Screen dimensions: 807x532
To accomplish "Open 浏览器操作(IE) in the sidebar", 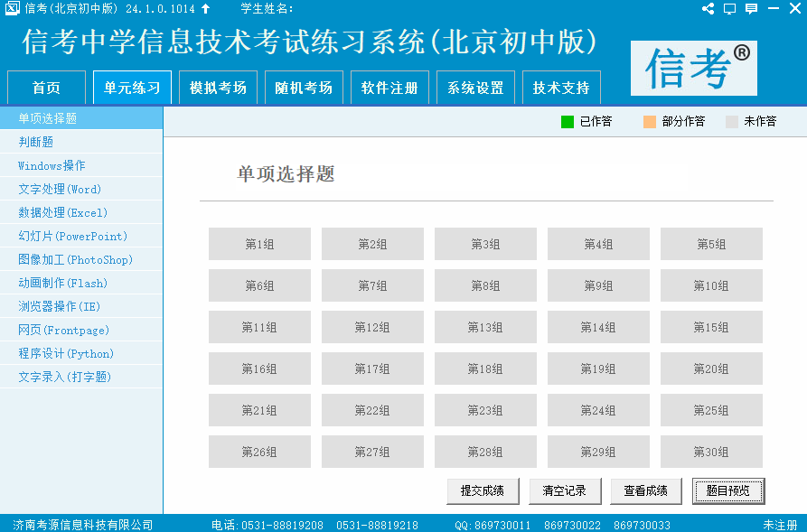I will pos(81,306).
